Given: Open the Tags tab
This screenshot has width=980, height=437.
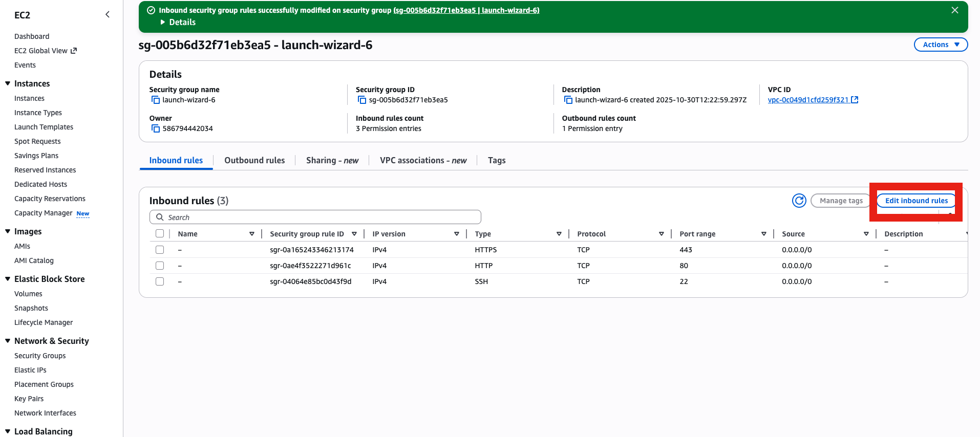Looking at the screenshot, I should pyautogui.click(x=497, y=160).
